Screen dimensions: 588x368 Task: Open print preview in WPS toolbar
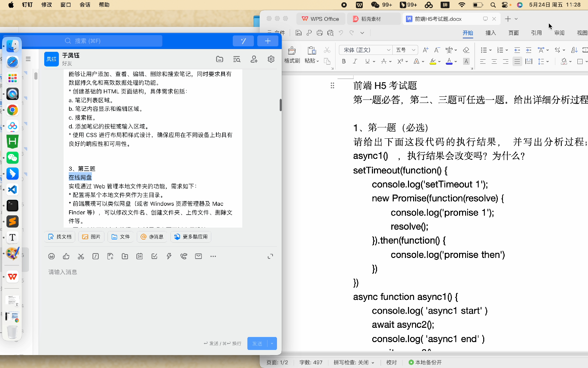point(330,33)
